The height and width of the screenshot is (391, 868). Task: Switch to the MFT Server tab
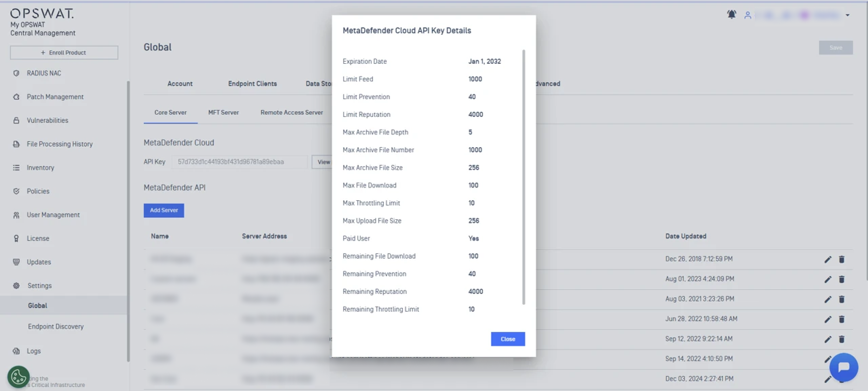(x=223, y=113)
